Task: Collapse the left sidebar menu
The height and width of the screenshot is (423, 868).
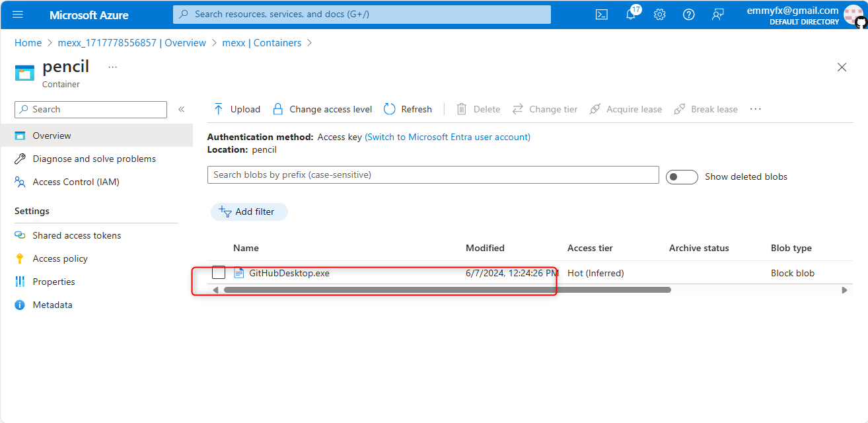Action: (x=181, y=109)
